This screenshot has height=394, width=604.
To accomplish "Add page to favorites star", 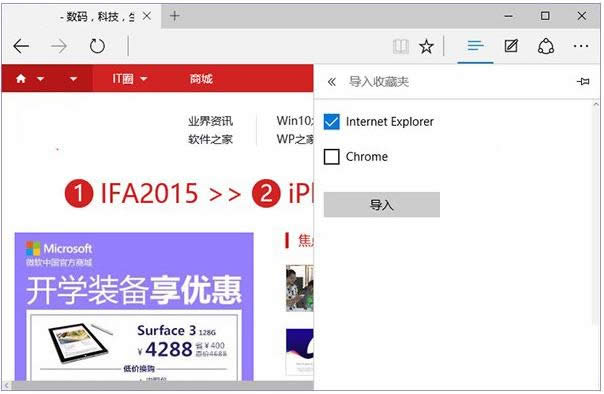I will click(x=426, y=47).
